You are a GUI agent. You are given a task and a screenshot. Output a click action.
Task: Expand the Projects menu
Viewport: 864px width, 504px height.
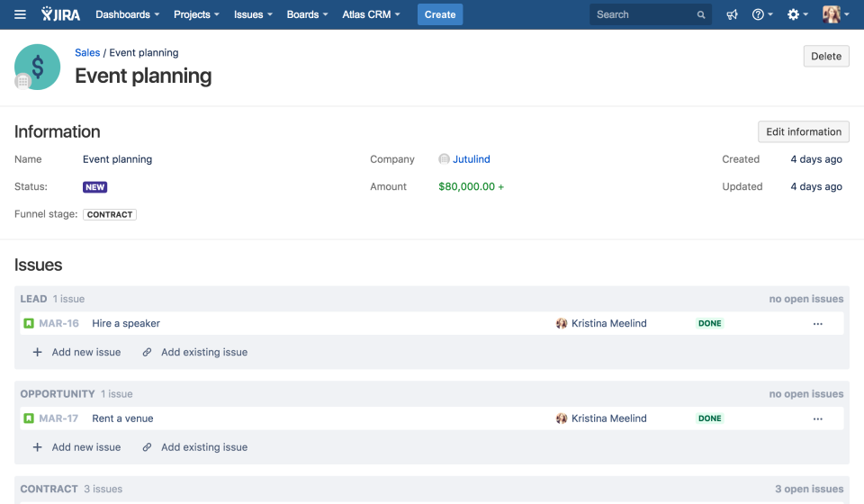coord(196,14)
